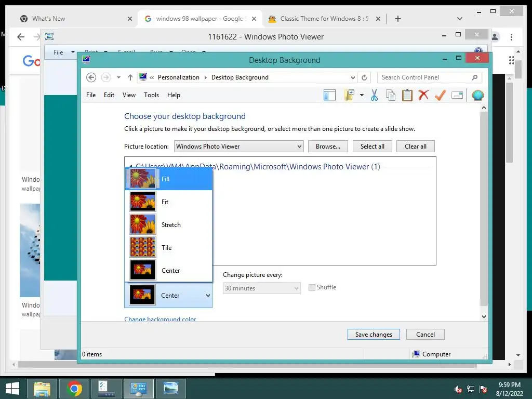Switch to windows 98 wallpaper Google tab
Viewport: 532px width, 399px height.
point(199,19)
